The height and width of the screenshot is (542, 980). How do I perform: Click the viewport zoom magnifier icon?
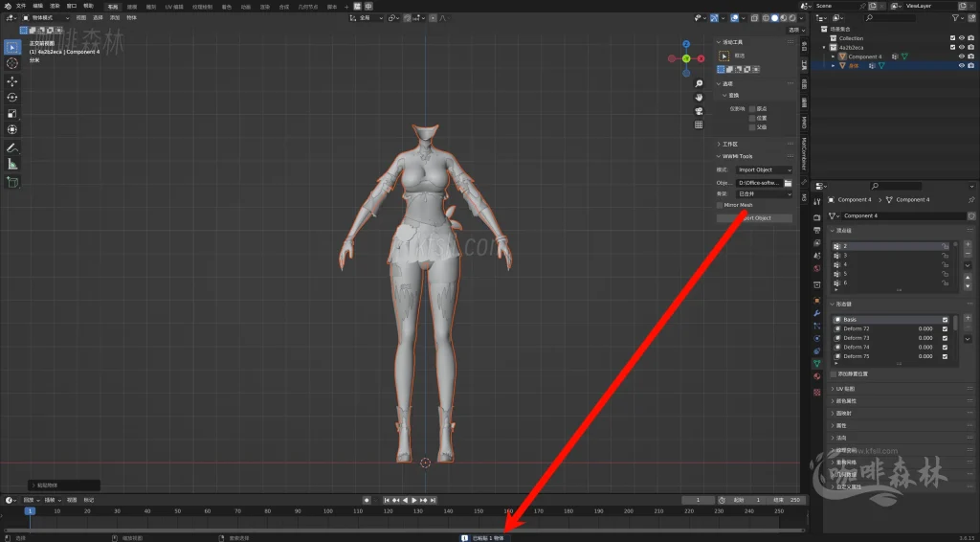(699, 83)
